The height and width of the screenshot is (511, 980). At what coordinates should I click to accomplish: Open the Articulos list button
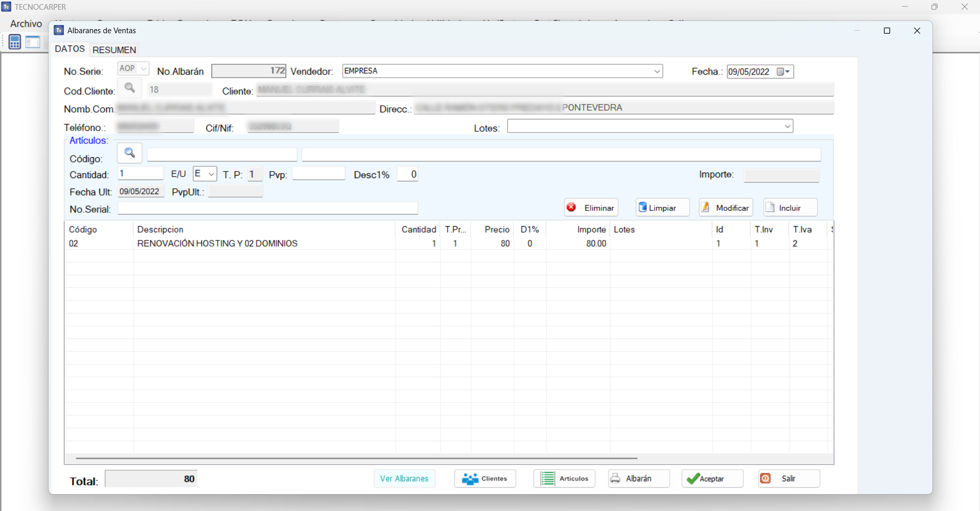coord(565,479)
